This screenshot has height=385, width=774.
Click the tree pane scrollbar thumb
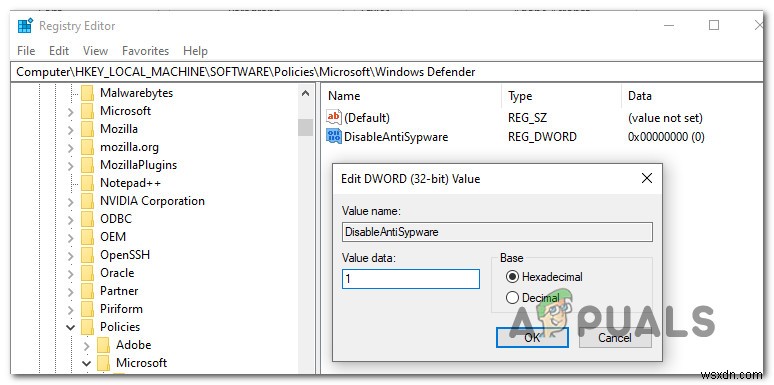306,127
